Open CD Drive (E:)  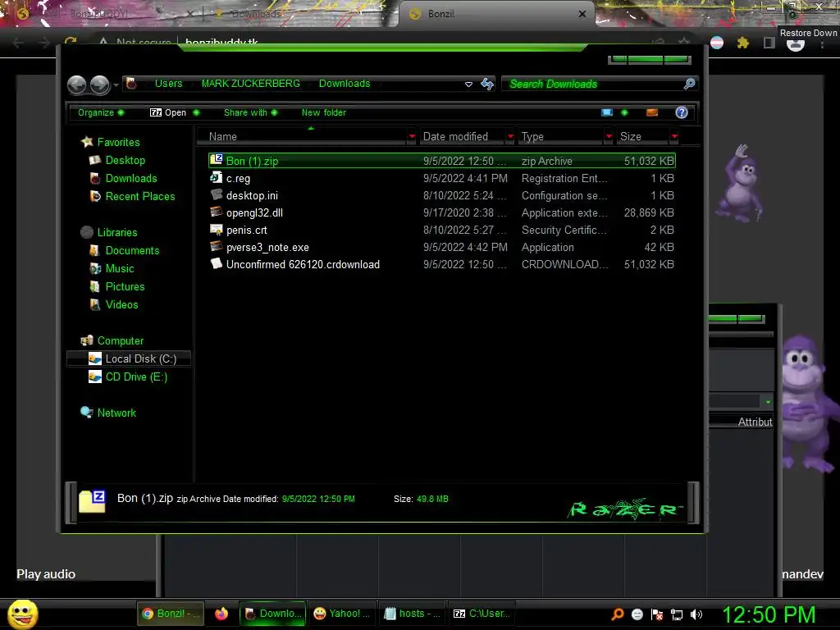pos(136,377)
